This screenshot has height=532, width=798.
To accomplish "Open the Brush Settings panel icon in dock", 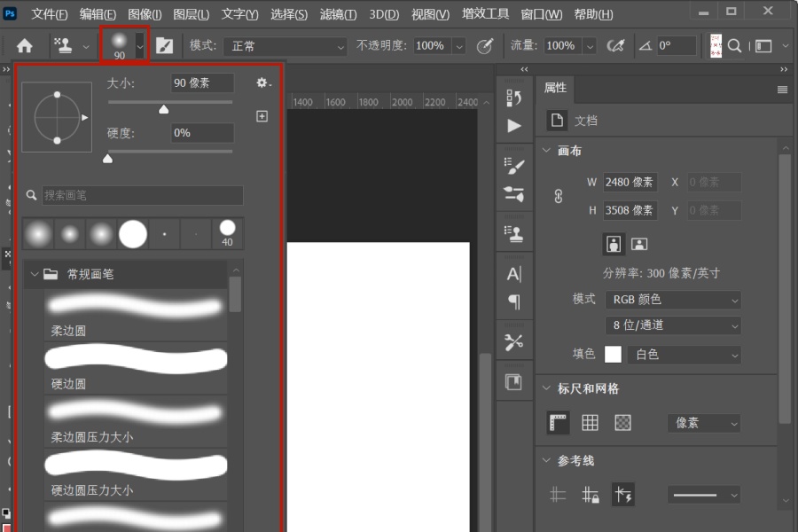I will (x=514, y=166).
